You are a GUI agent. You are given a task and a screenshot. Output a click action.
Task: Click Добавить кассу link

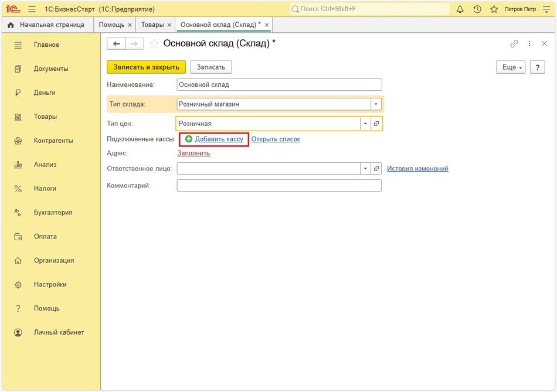pos(219,139)
